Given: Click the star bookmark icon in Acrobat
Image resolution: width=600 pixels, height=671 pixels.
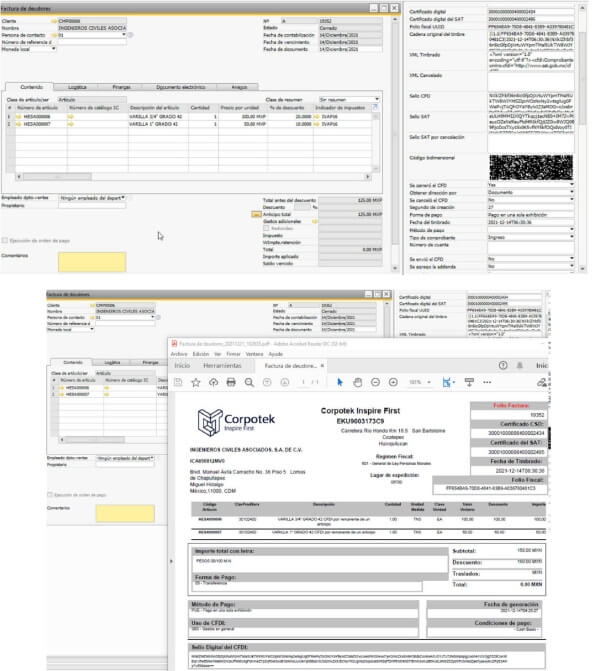Looking at the screenshot, I should pos(196,382).
